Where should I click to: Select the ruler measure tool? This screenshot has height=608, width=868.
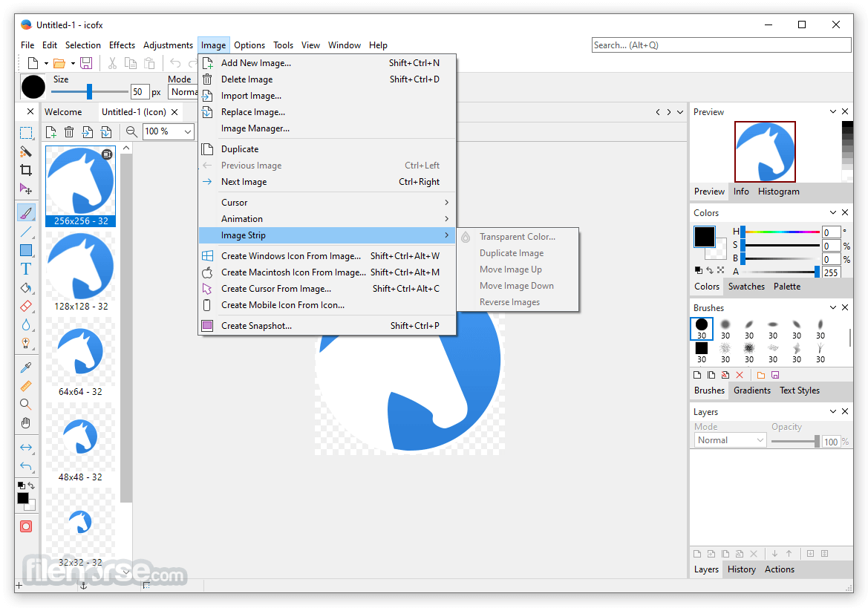[26, 386]
